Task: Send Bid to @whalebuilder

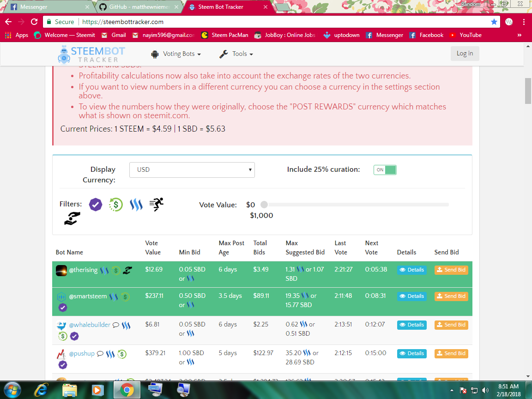Action: (451, 325)
